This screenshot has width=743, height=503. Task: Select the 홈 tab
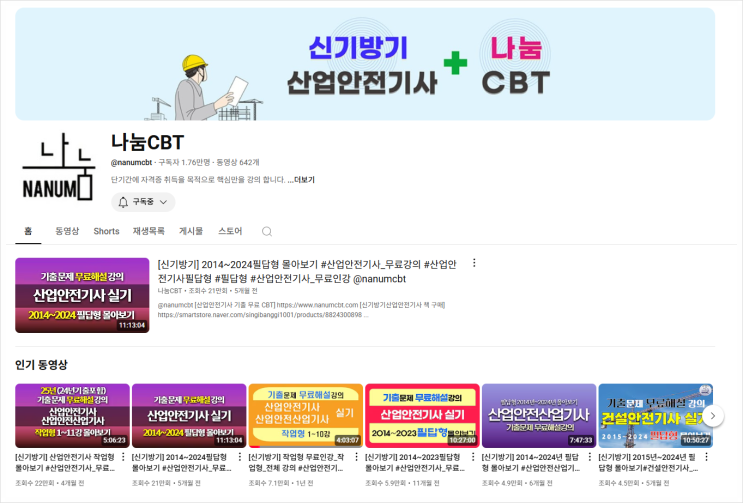tap(28, 231)
